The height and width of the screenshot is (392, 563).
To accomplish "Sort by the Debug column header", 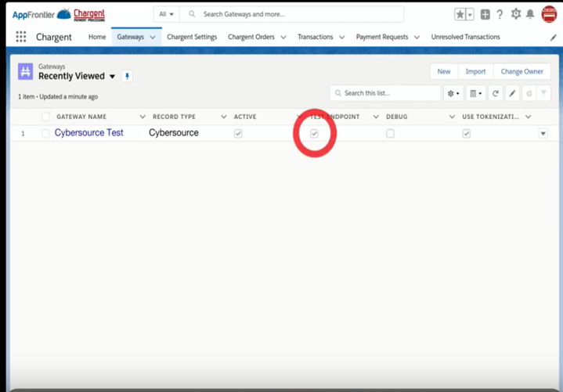I will (397, 117).
